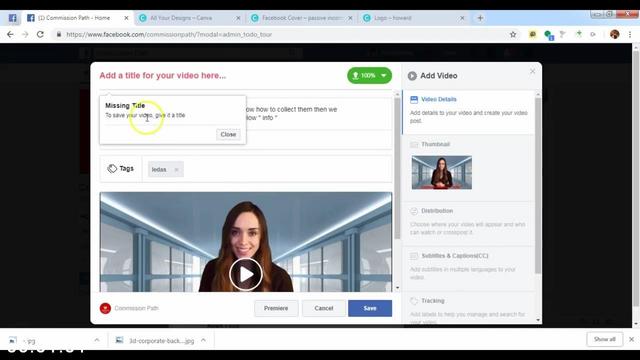Click the green extension icon with badge
The height and width of the screenshot is (360, 640).
click(x=549, y=35)
